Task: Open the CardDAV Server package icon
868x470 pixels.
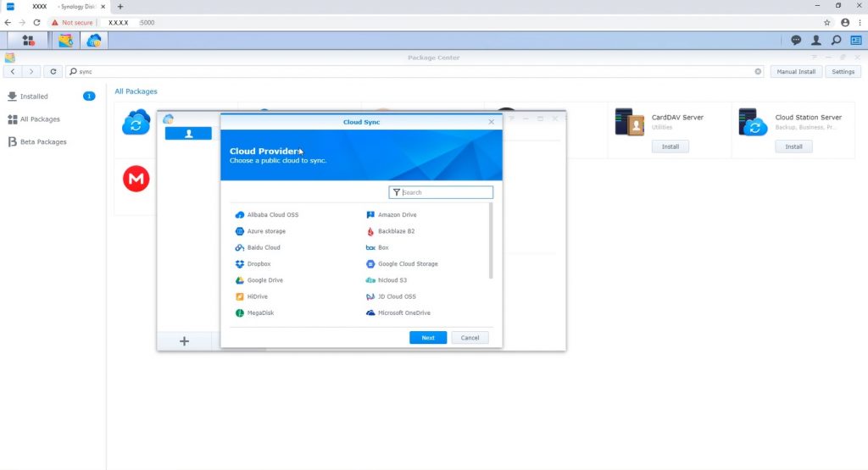Action: pos(630,122)
